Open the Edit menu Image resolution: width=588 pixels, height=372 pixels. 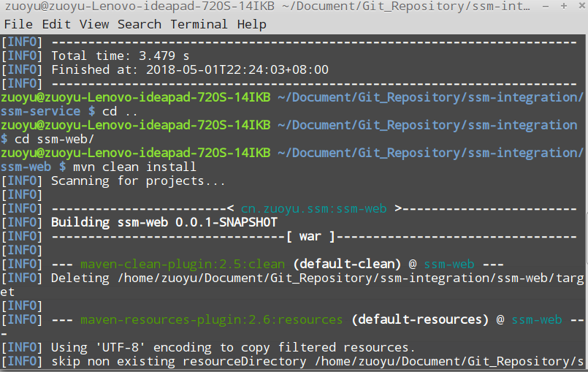56,24
